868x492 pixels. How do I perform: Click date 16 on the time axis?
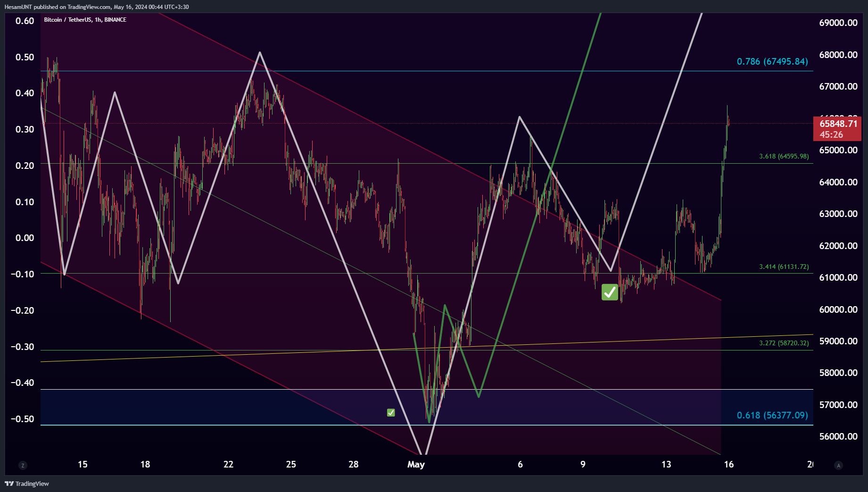click(729, 464)
